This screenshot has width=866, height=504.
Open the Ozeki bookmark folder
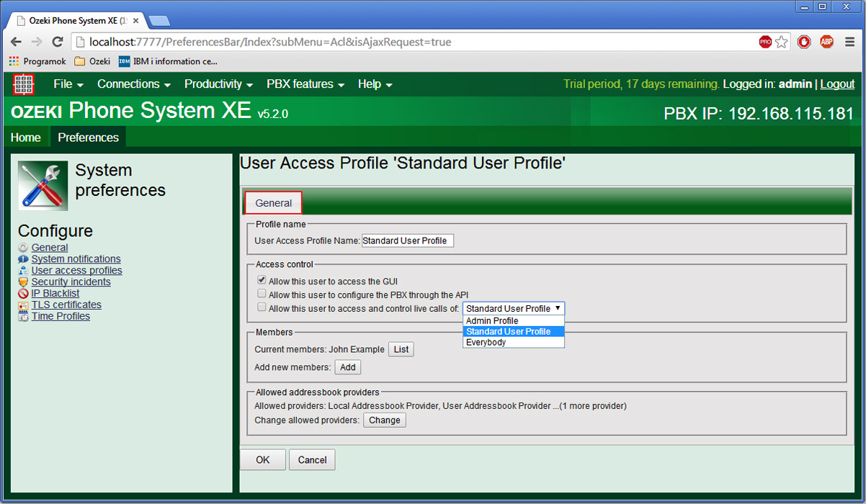(x=92, y=61)
